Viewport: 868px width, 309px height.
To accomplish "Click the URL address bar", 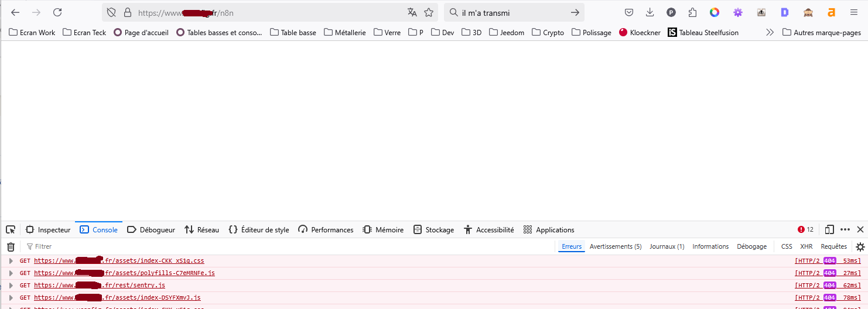I will (269, 12).
